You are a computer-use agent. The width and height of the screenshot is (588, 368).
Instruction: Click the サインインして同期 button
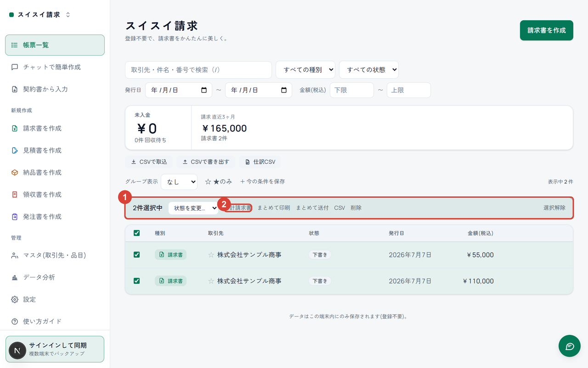[55, 349]
